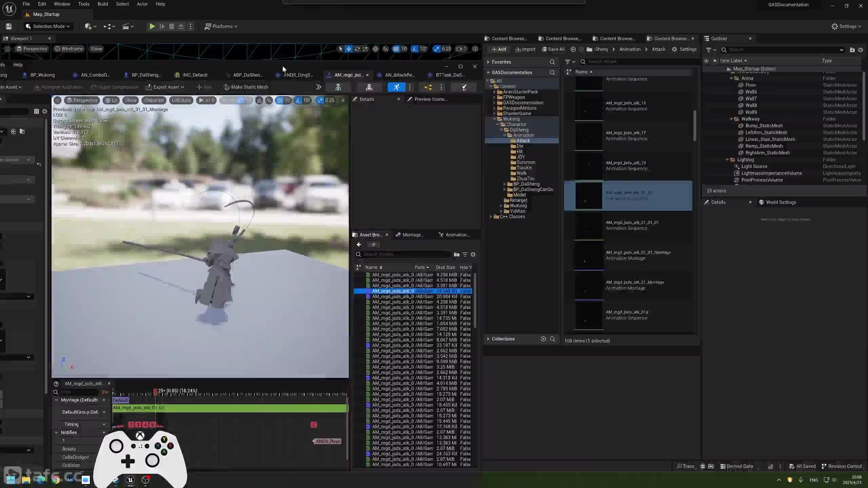Click the green Play level button
The height and width of the screenshot is (488, 868).
(152, 26)
